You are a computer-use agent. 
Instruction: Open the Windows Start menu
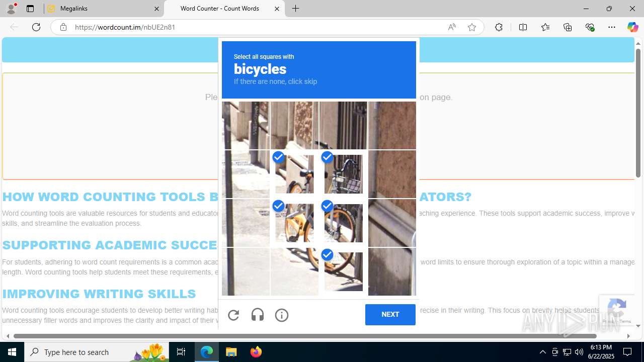coord(12,352)
